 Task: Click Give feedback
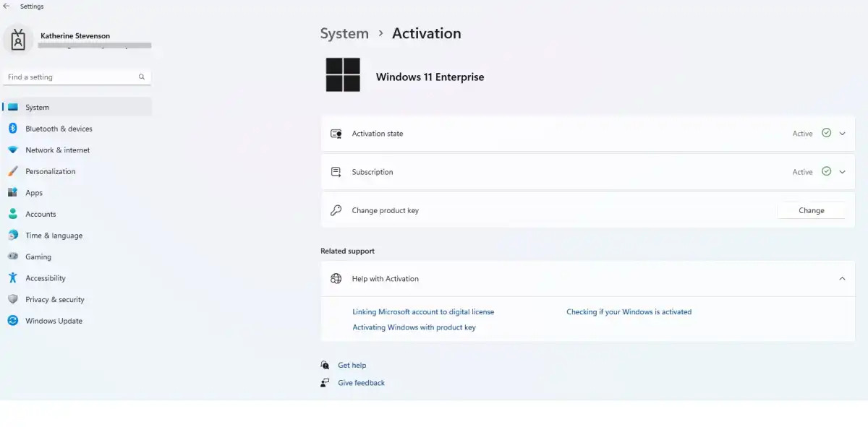click(360, 382)
